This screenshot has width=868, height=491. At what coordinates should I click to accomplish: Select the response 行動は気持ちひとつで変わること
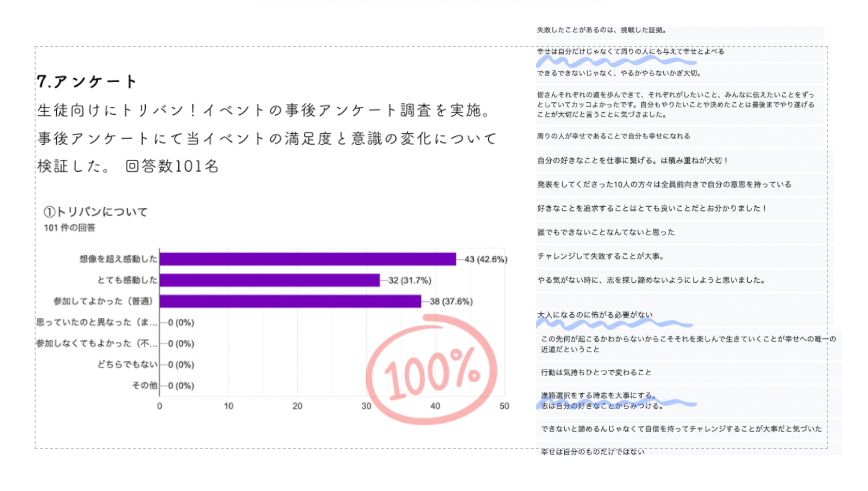(596, 372)
